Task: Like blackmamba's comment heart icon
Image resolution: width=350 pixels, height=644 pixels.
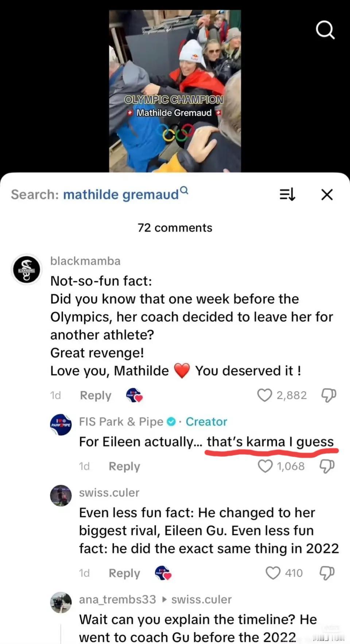Action: click(265, 395)
